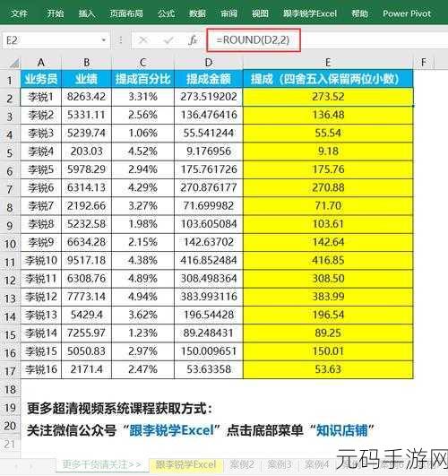Select cell containing 李锐14
This screenshot has width=448, height=476.
point(41,333)
